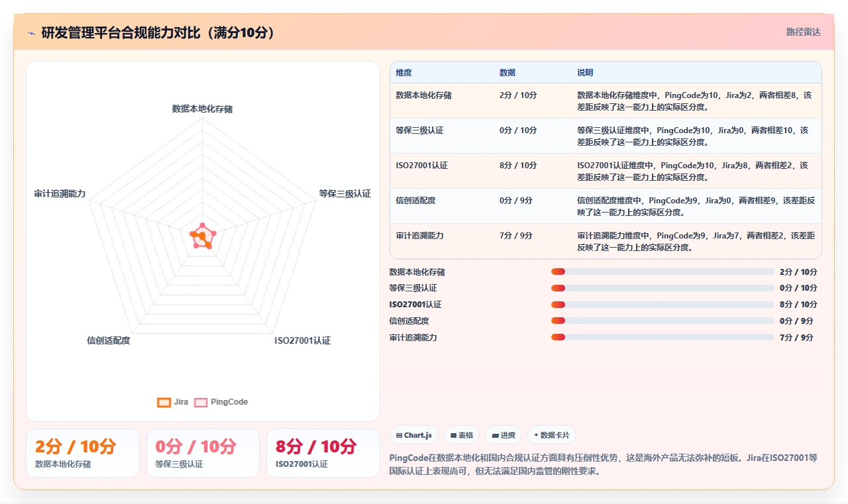Screen dimensions: 848x504
Task: Click table cell 信创适配度 in 维度 column
Action: 416,200
